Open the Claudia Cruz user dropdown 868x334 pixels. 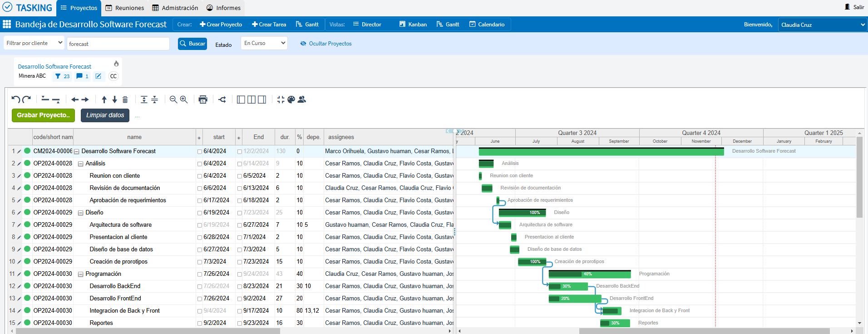coord(823,25)
